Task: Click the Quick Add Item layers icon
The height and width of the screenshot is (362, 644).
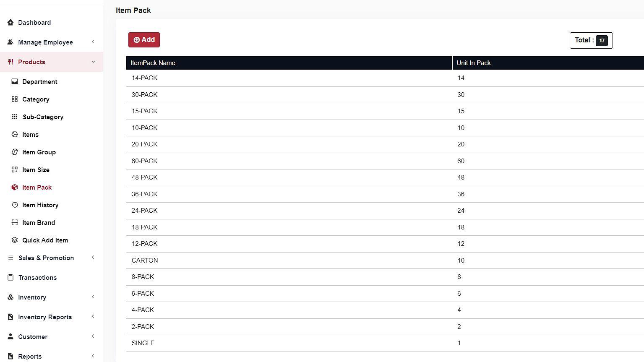Action: (x=15, y=240)
